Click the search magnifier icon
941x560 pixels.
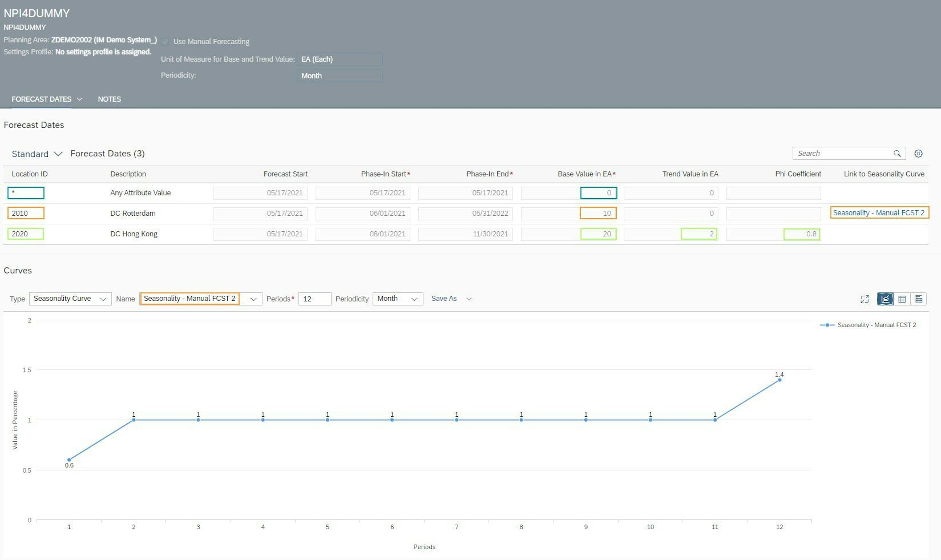[897, 153]
